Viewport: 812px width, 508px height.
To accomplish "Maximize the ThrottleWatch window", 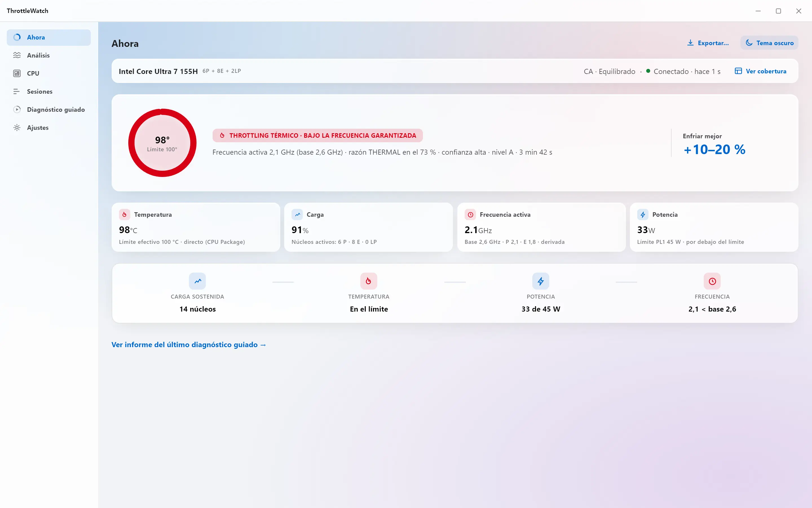I will click(778, 11).
